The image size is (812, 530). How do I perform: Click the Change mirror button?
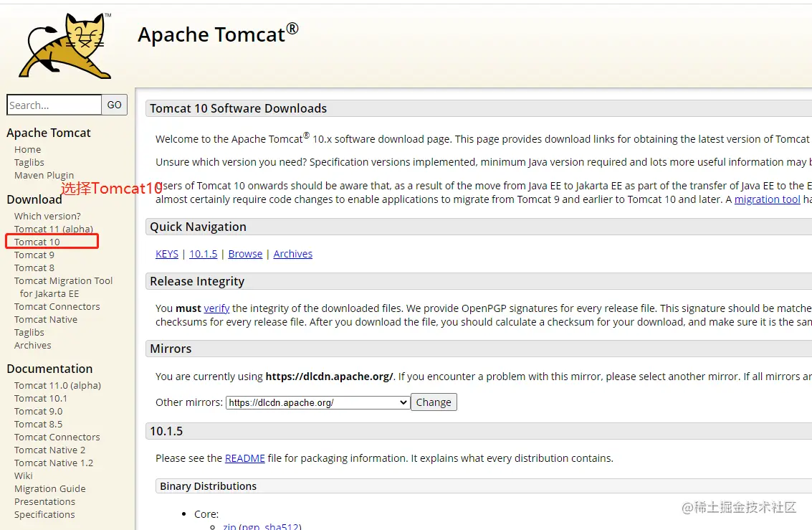tap(434, 402)
